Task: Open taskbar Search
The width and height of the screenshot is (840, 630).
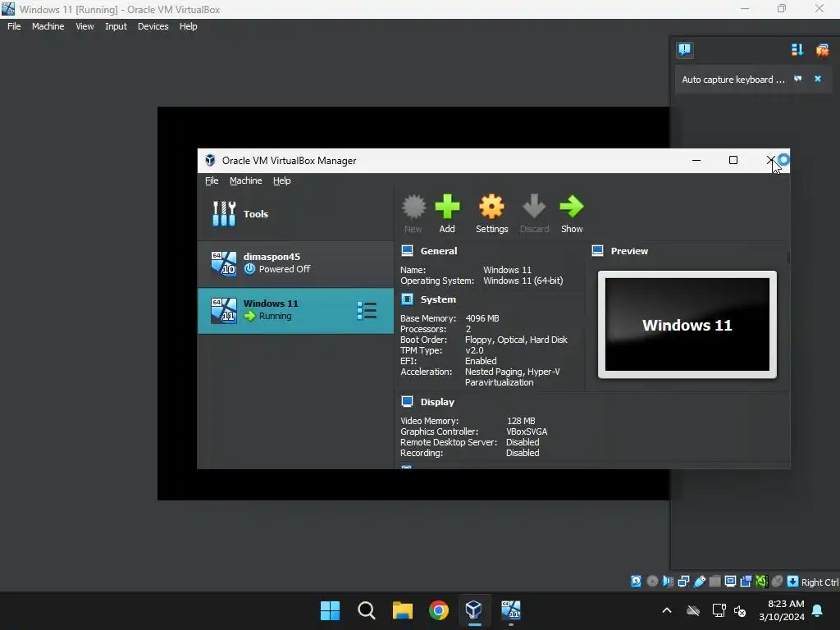Action: (367, 610)
